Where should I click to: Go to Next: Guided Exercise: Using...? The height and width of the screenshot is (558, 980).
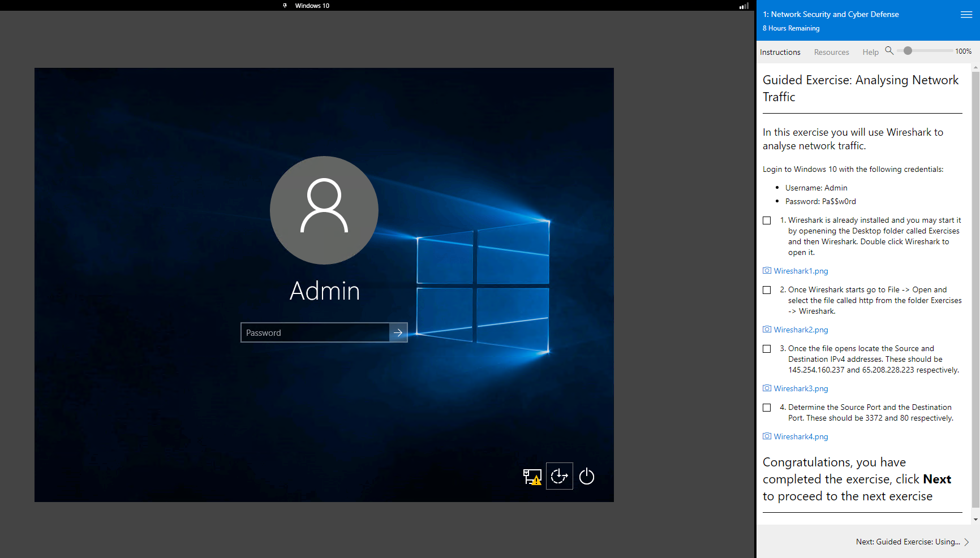pyautogui.click(x=912, y=542)
